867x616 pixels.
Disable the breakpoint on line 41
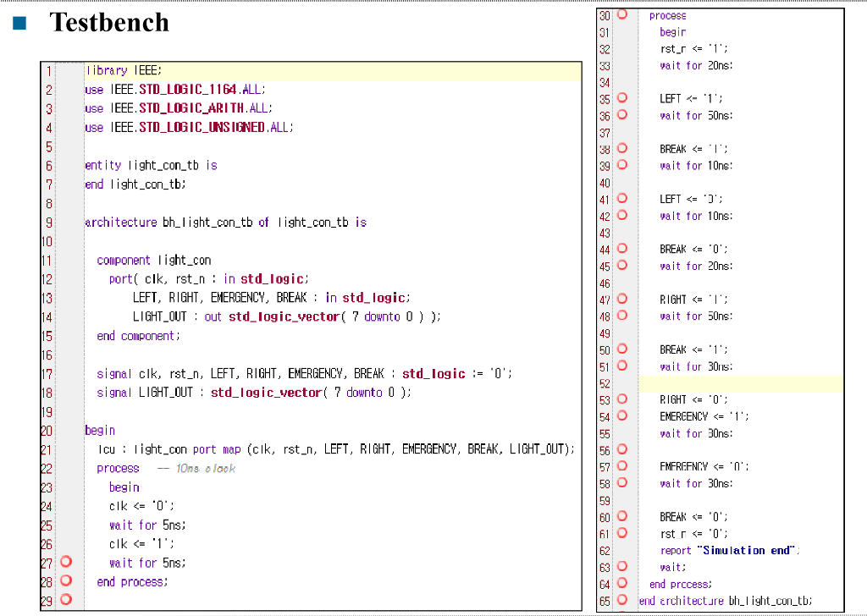click(x=622, y=199)
